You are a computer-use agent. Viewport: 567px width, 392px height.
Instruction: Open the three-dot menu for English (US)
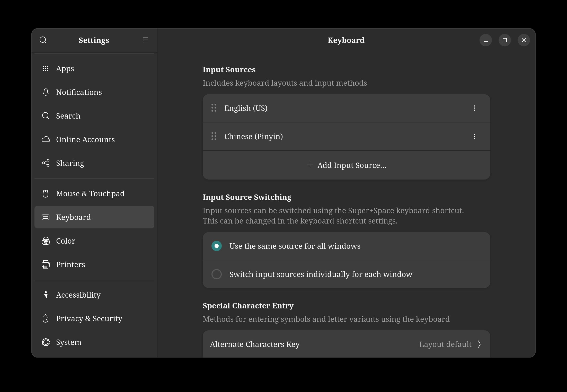click(474, 108)
